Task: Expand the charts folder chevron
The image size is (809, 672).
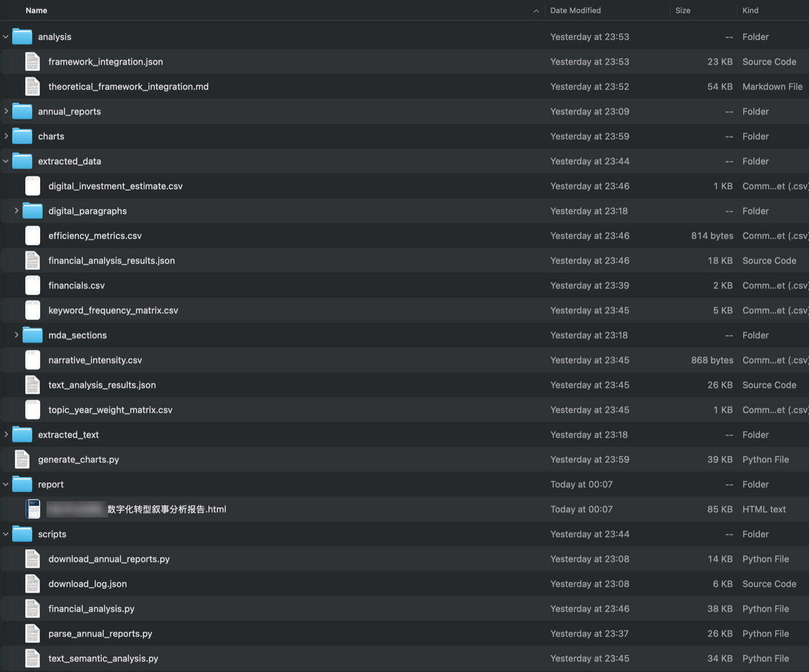Action: [x=6, y=136]
